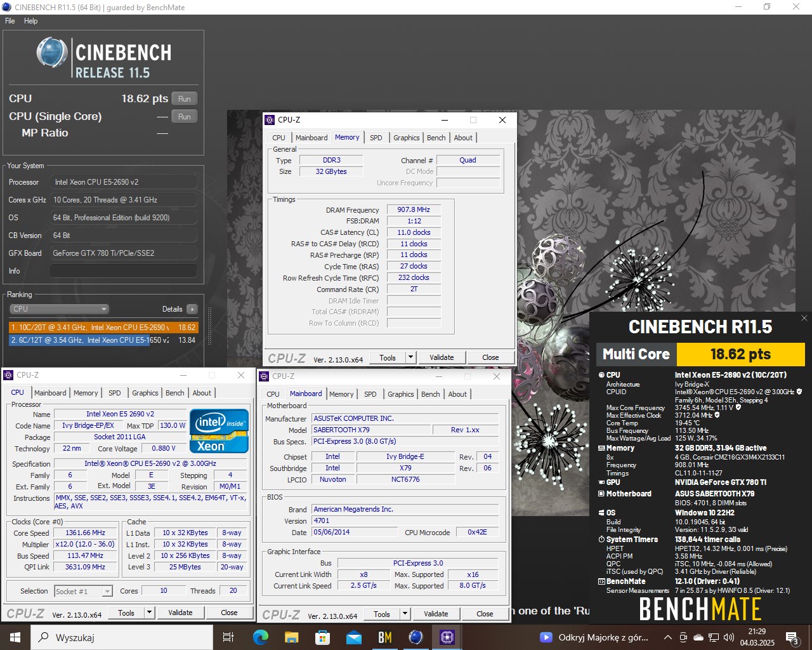Click the Wyszukaj taskbar search box
Viewport: 812px width, 650px height.
[122, 637]
